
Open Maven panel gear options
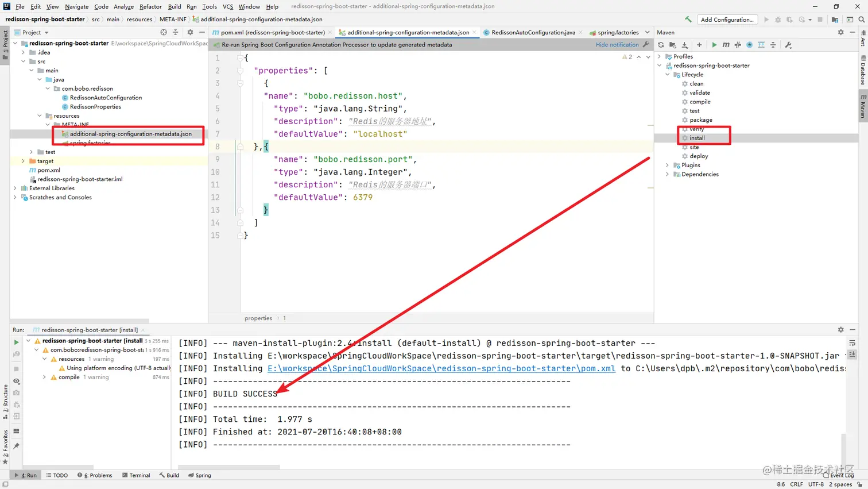(841, 32)
